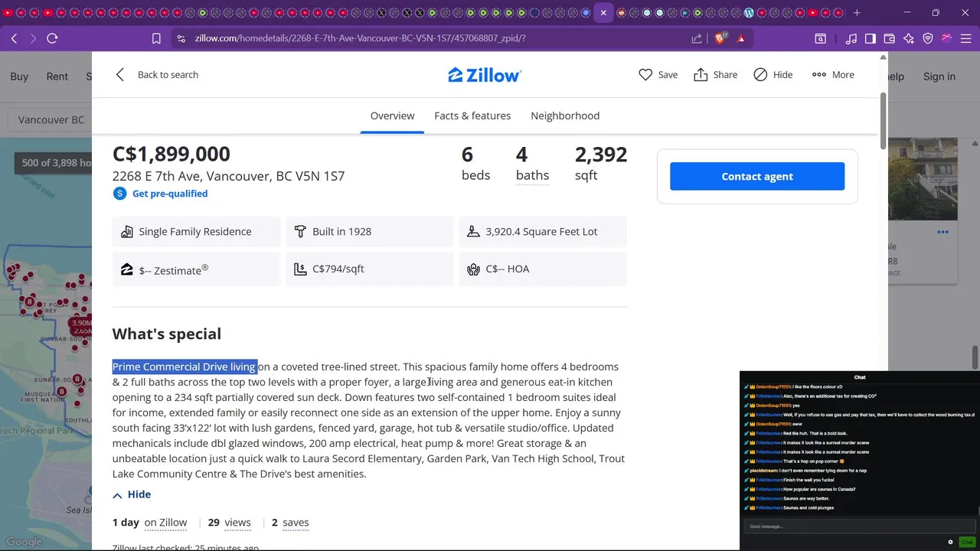This screenshot has height=551, width=980.
Task: Close the active browser tab
Action: point(603,13)
